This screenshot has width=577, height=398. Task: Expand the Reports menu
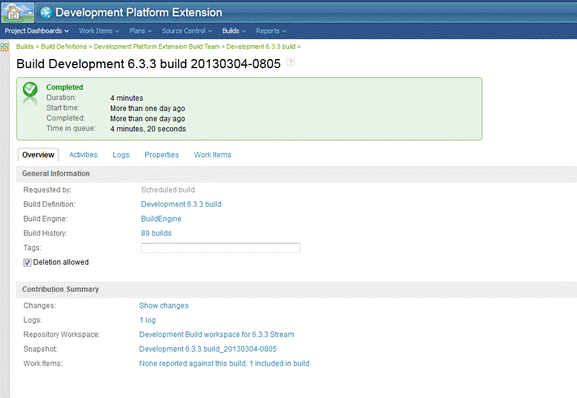[271, 31]
